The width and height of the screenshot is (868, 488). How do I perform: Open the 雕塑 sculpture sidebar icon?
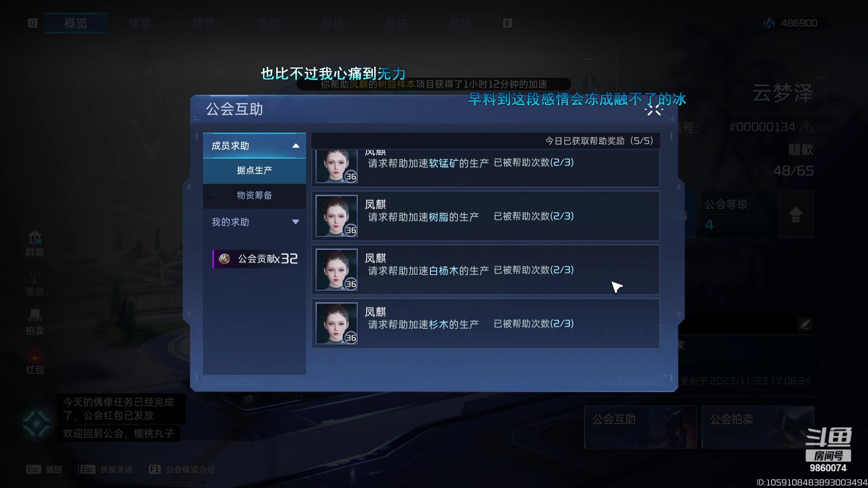tap(35, 283)
